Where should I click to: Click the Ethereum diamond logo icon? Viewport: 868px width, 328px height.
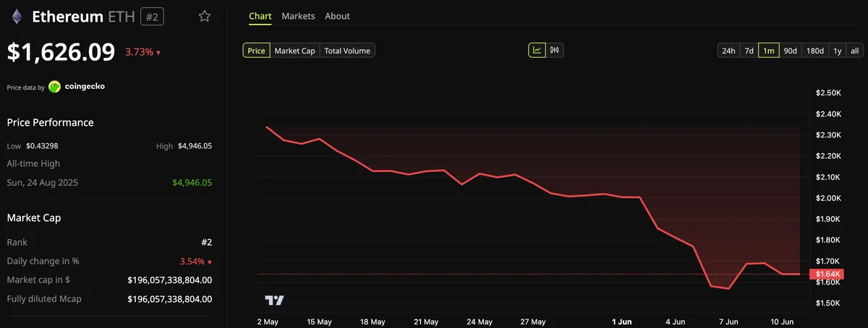[16, 16]
